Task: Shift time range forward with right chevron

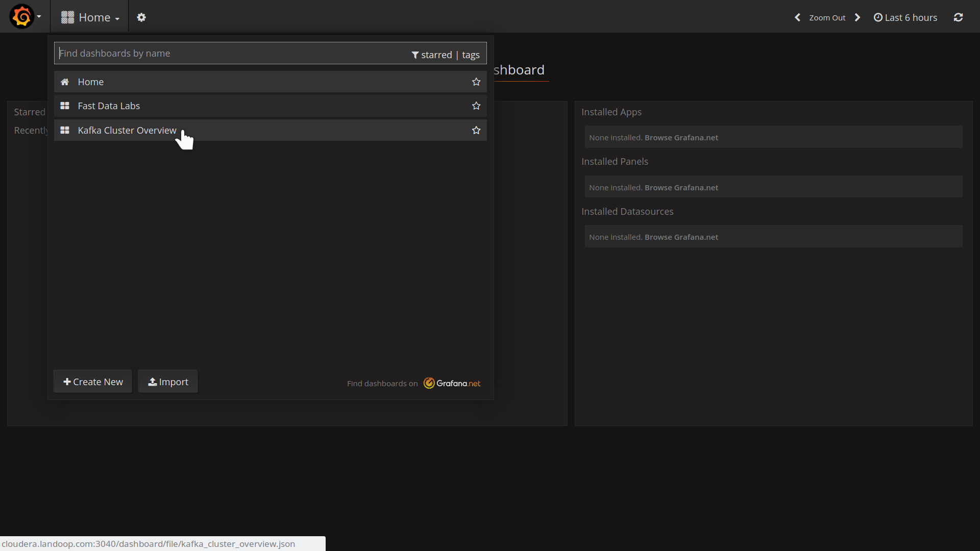Action: (857, 17)
